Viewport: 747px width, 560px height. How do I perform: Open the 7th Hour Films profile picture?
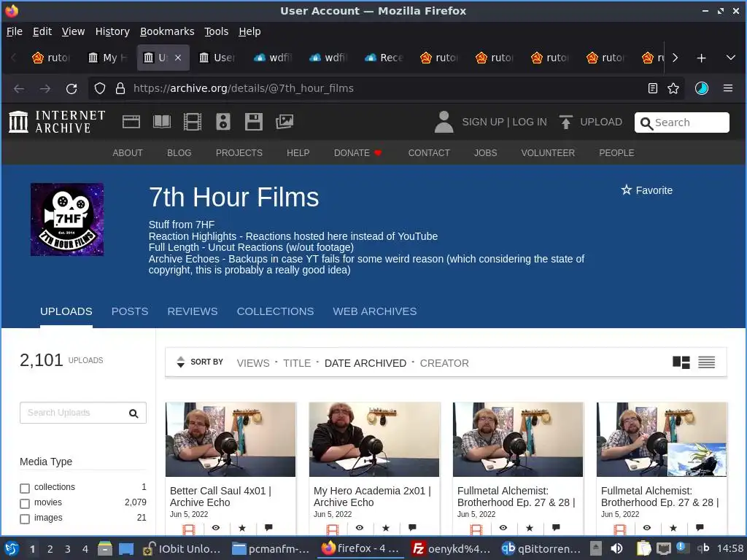(x=67, y=219)
